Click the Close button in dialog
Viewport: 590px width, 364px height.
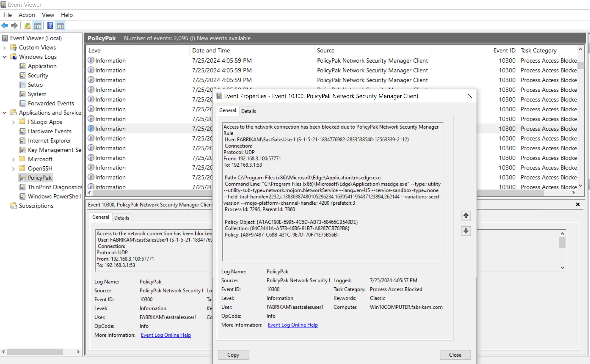coord(455,355)
